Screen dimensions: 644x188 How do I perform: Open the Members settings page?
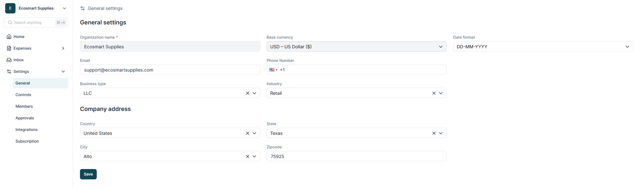[x=24, y=106]
